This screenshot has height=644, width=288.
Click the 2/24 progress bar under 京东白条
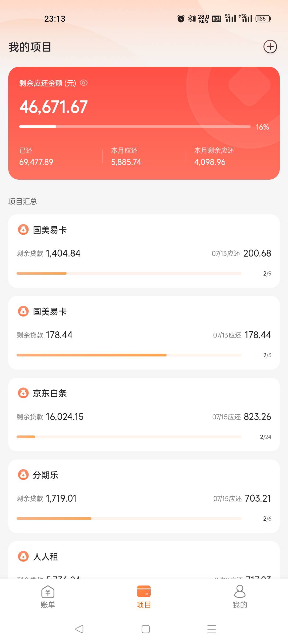[129, 437]
